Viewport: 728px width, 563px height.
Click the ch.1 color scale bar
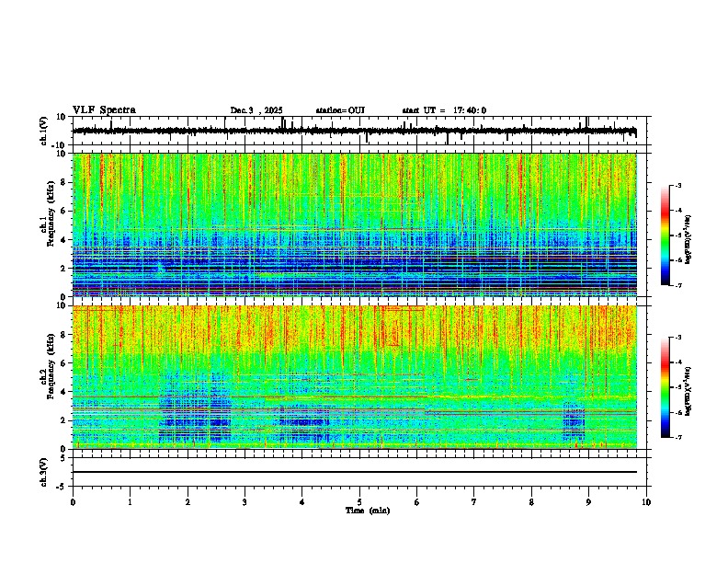coord(665,236)
